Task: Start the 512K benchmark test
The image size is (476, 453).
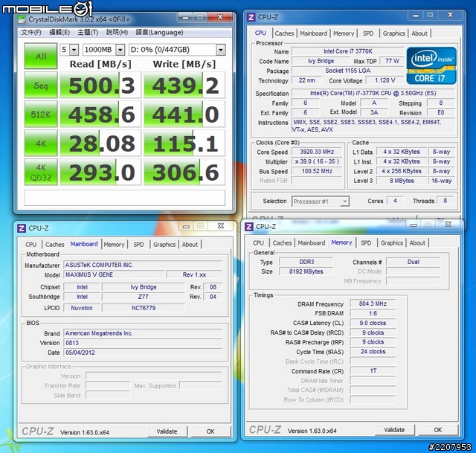Action: [41, 114]
